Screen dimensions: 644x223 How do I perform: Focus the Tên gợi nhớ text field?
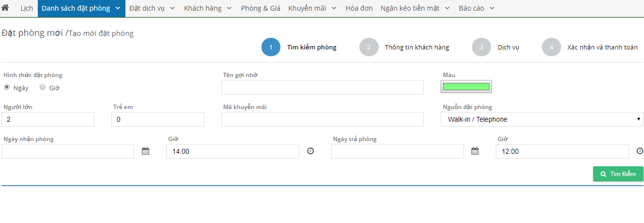322,87
